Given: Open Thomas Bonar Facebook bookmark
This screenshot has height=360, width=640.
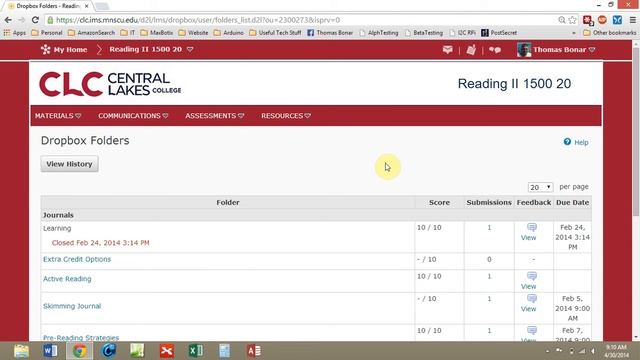Looking at the screenshot, I should coord(330,33).
